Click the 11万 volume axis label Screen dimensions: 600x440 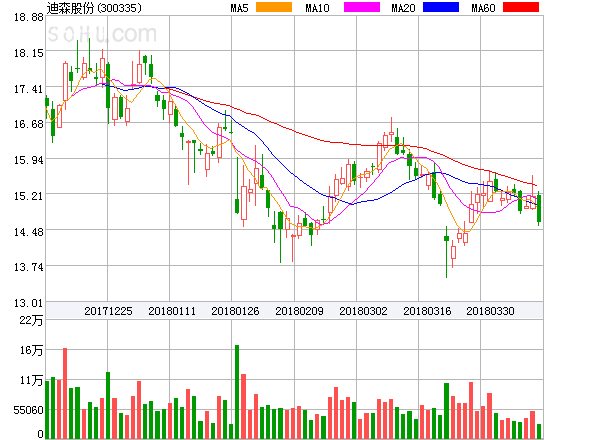point(31,380)
